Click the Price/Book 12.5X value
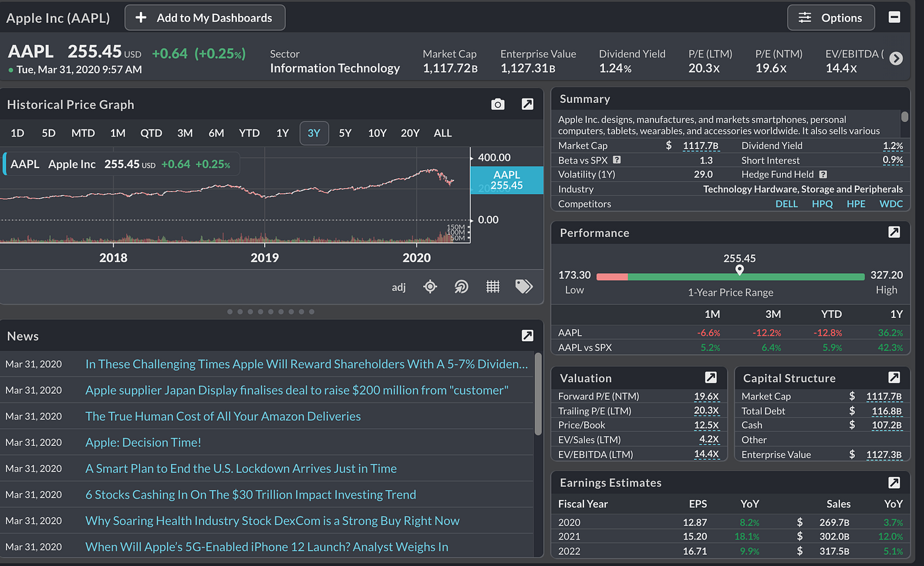 point(706,425)
